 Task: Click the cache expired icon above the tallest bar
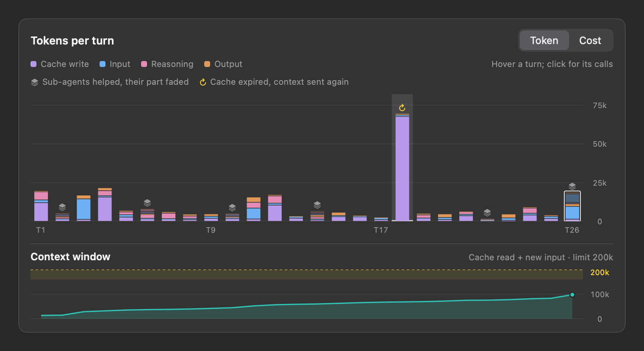(x=402, y=108)
